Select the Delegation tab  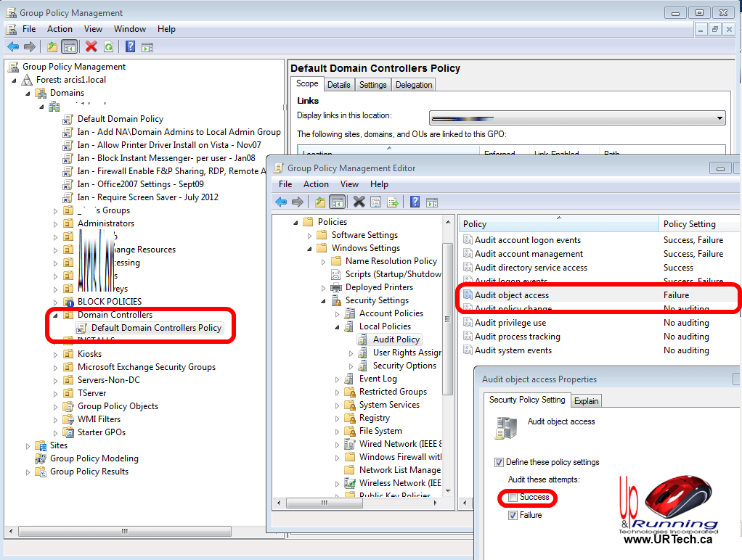pyautogui.click(x=413, y=83)
